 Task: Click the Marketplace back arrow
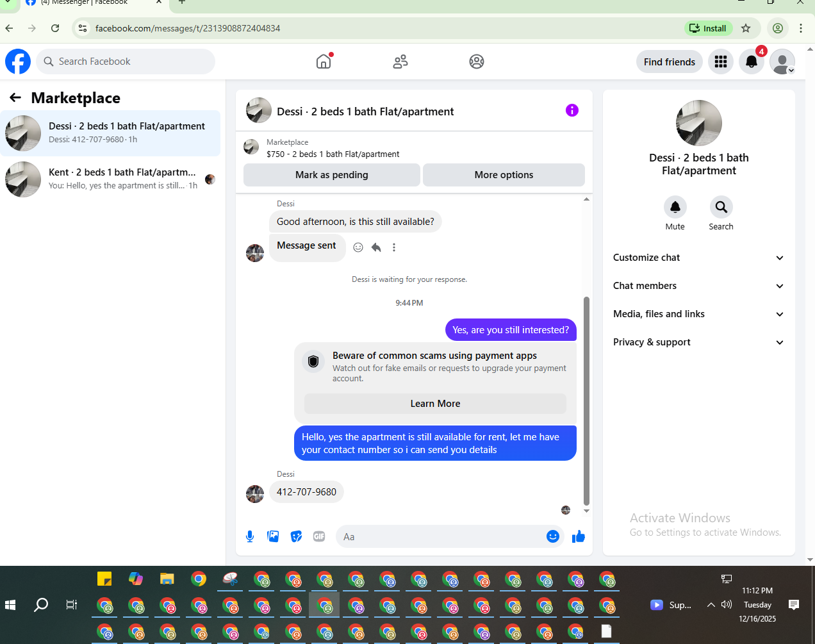15,97
